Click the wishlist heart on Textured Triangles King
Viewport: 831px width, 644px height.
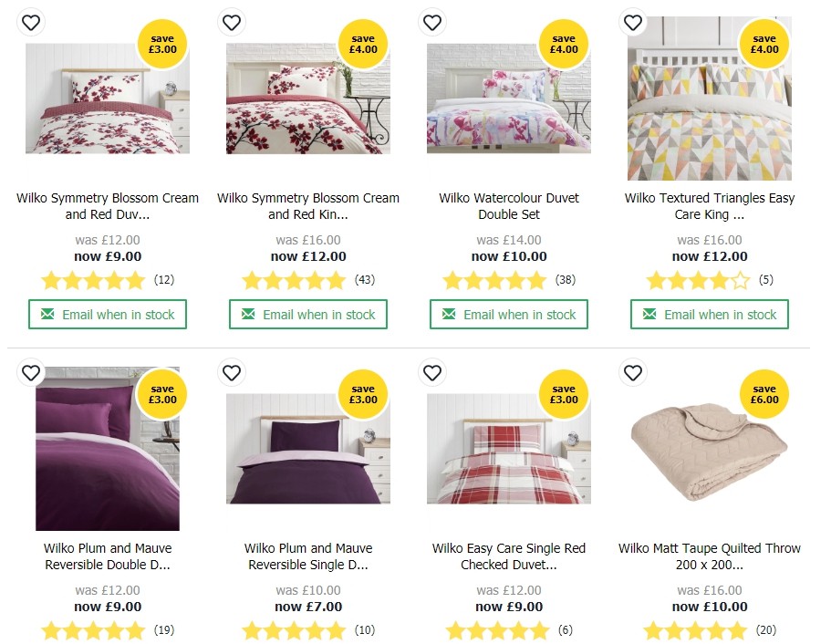(x=633, y=22)
